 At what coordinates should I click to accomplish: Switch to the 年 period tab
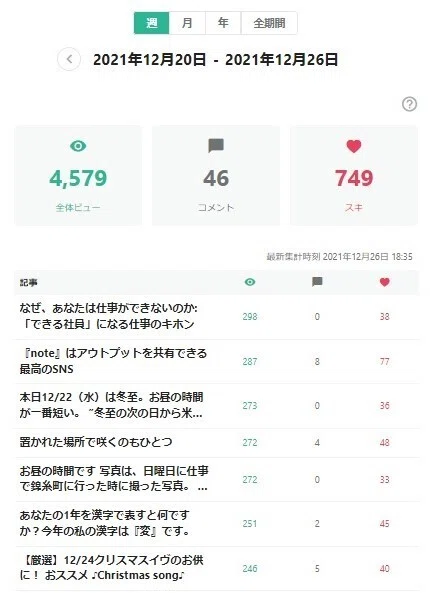coord(223,23)
